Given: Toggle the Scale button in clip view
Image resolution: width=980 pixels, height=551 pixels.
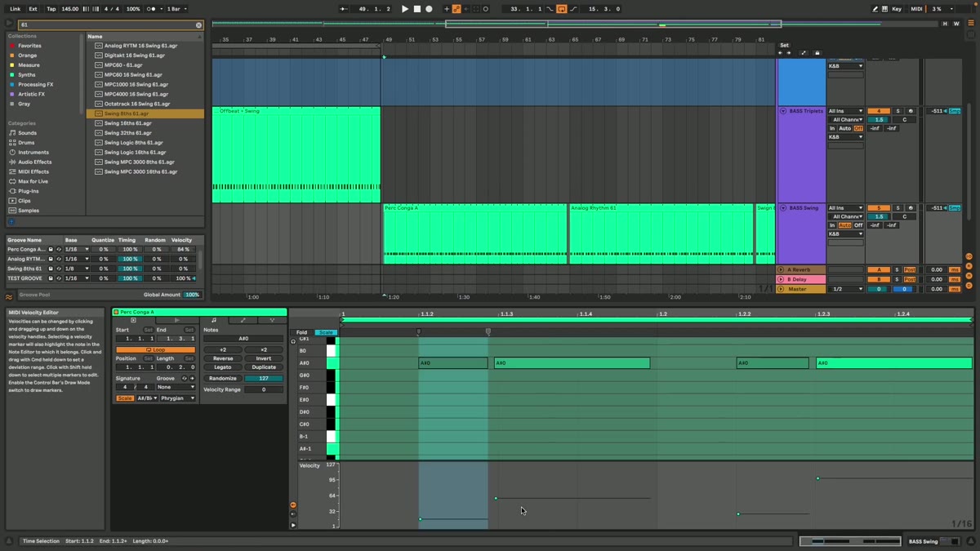Looking at the screenshot, I should [124, 398].
